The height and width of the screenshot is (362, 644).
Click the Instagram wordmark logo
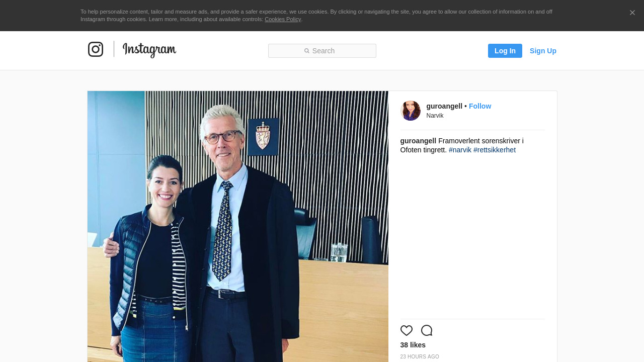tap(149, 50)
